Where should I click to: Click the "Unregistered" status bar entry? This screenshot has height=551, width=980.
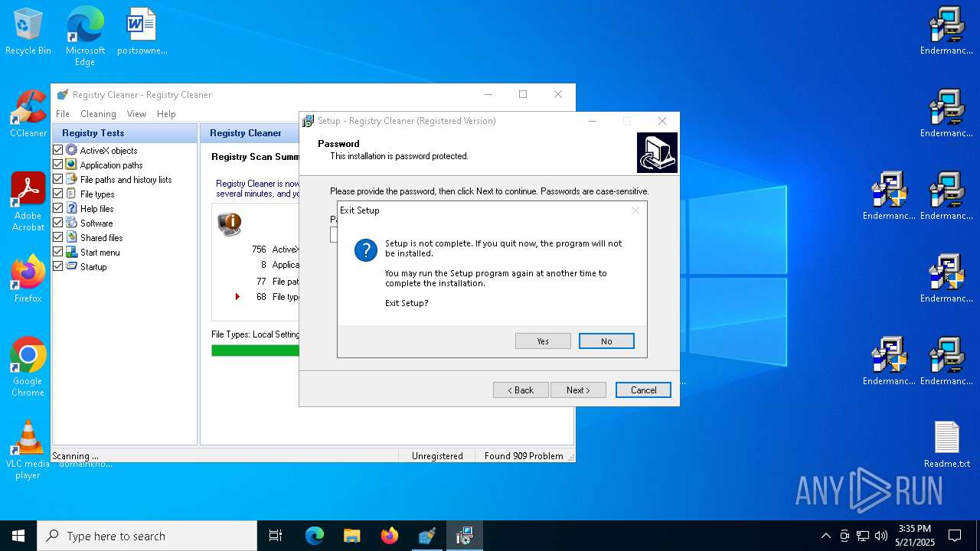pyautogui.click(x=436, y=456)
